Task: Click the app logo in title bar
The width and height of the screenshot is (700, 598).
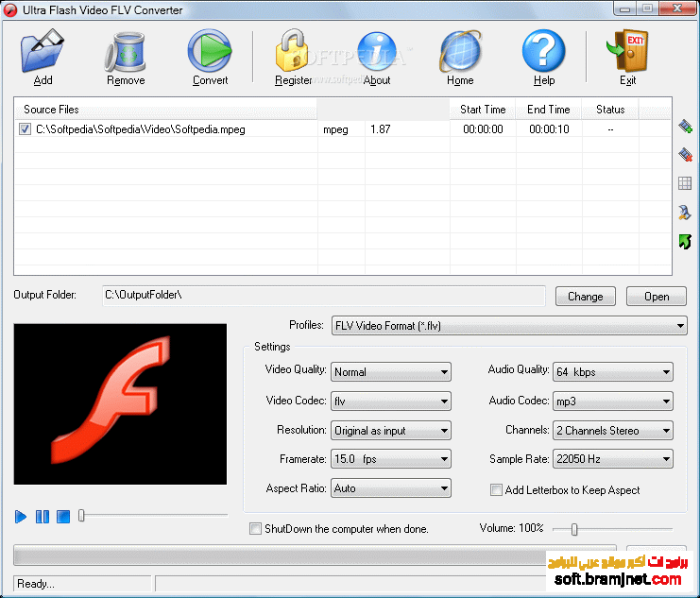Action: (10, 9)
